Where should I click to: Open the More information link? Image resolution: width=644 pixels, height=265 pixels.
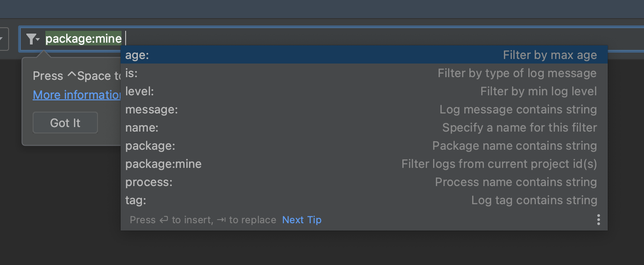pyautogui.click(x=75, y=94)
